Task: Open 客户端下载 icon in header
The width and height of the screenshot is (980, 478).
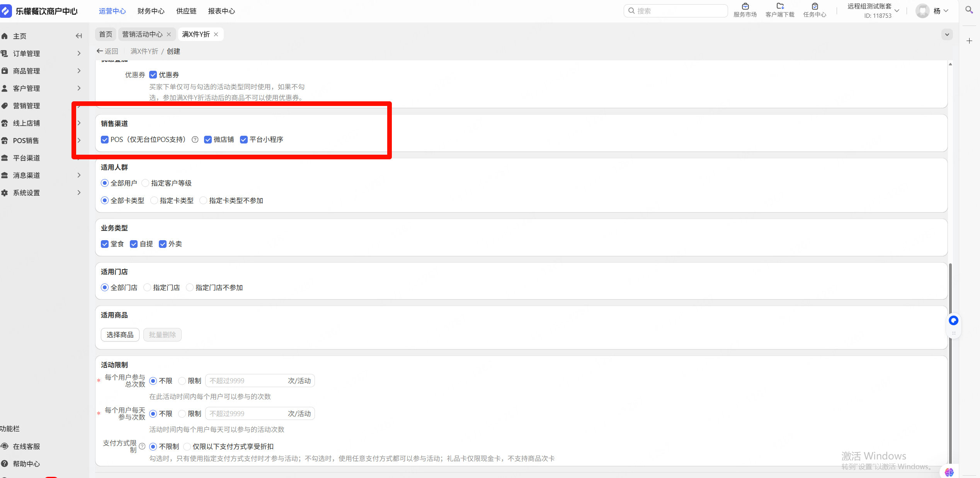Action: coord(780,6)
